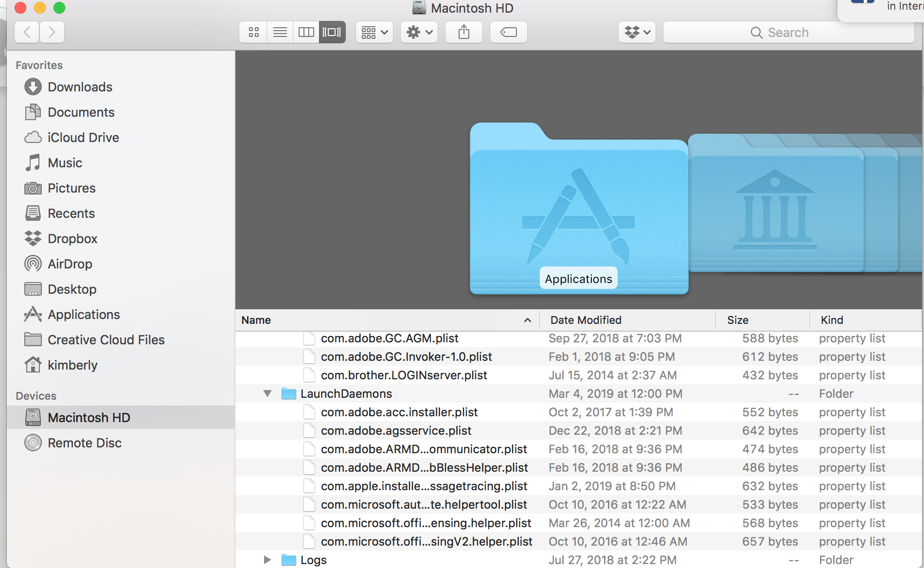Select com.adobe.agsservice.plist
This screenshot has height=568, width=924.
pyautogui.click(x=579, y=430)
